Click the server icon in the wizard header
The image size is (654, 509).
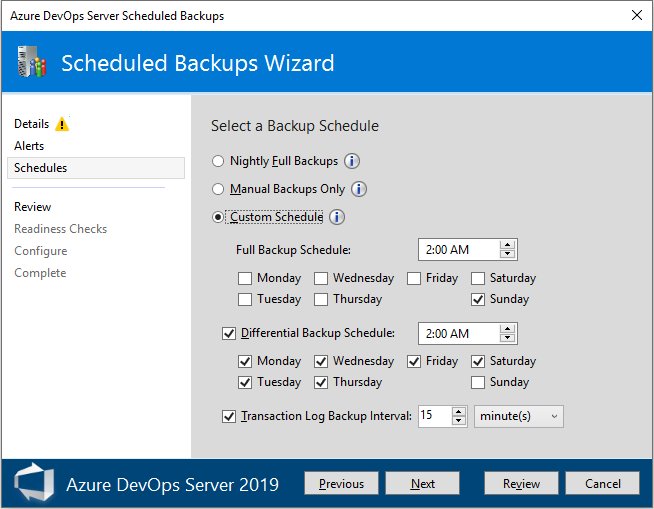(x=33, y=63)
